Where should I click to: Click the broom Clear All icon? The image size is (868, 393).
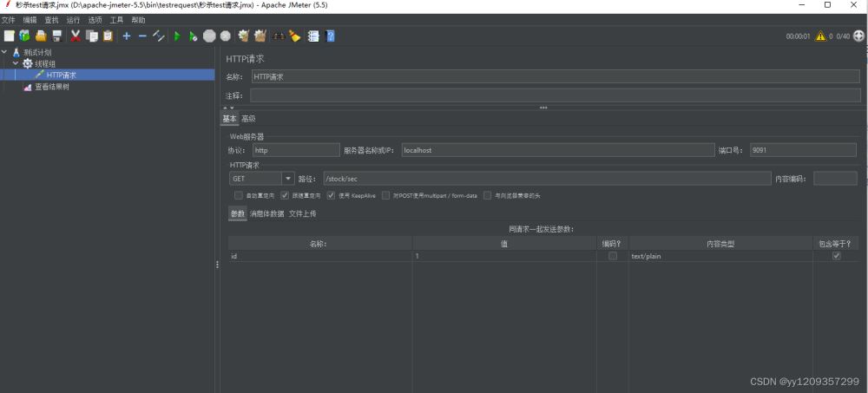(294, 36)
